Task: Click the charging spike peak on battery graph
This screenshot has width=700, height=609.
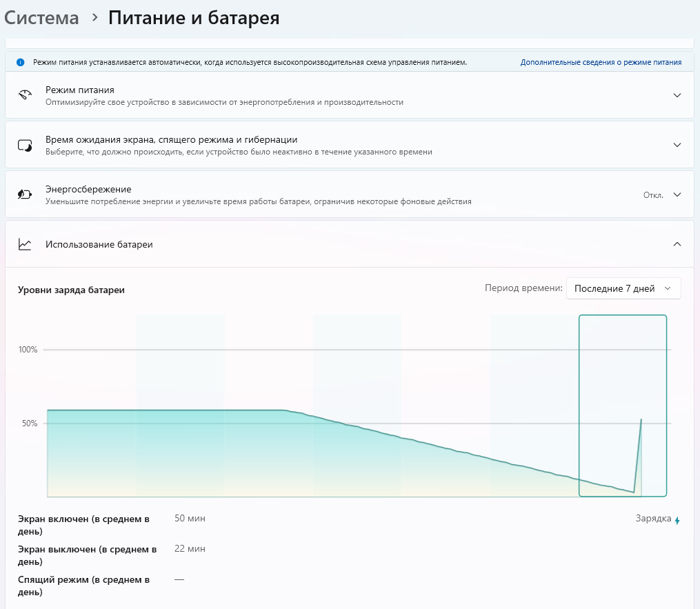Action: [641, 419]
